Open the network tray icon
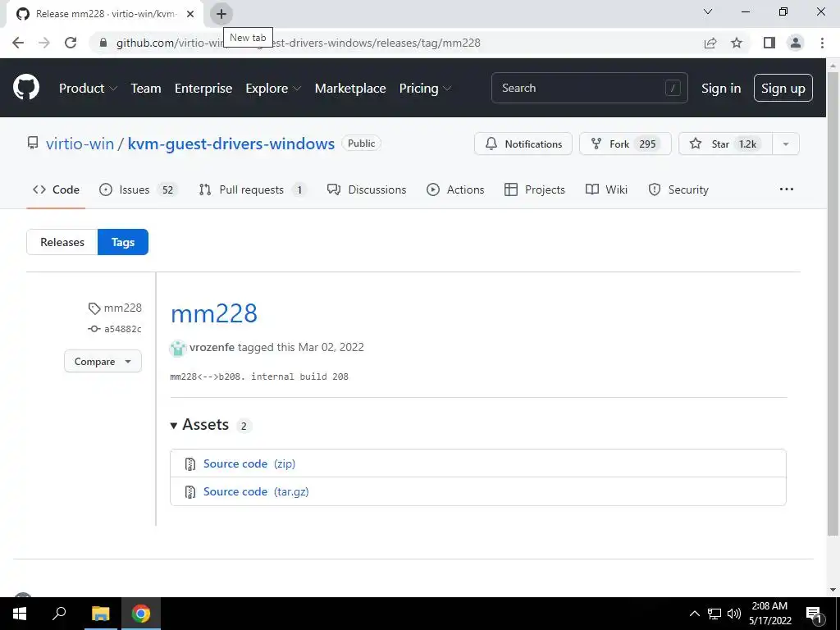The height and width of the screenshot is (630, 840). point(714,614)
